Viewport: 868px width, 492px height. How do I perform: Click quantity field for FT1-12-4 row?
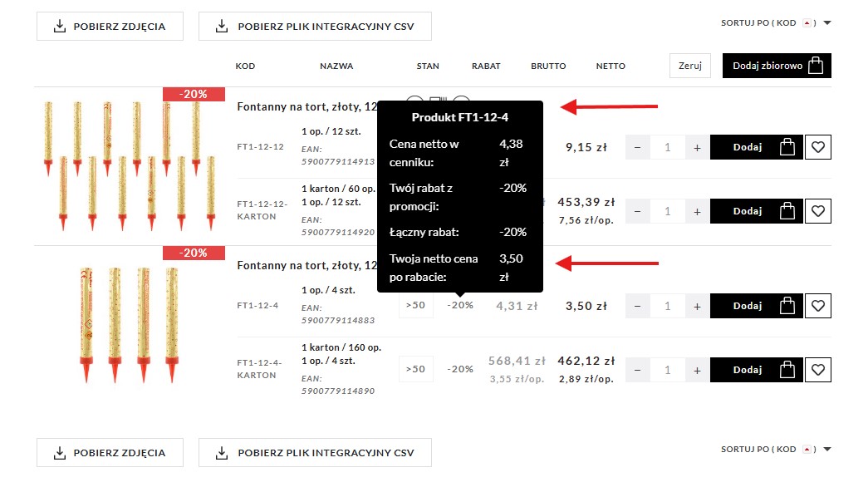pos(667,306)
